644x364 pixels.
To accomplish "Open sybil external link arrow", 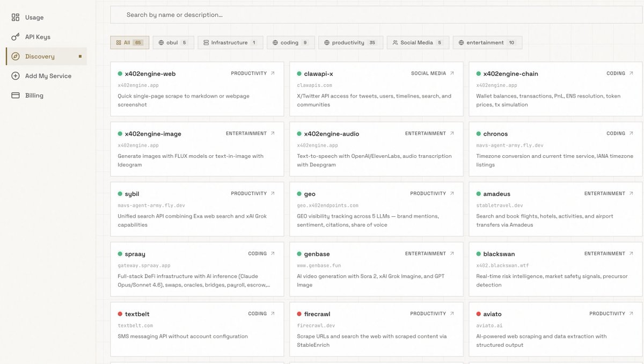I will click(x=273, y=193).
